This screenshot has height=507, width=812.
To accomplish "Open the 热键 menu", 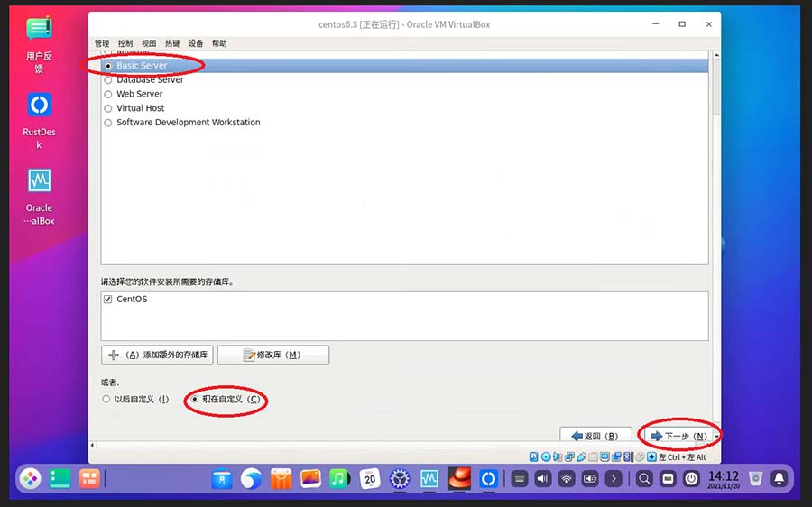I will point(172,43).
